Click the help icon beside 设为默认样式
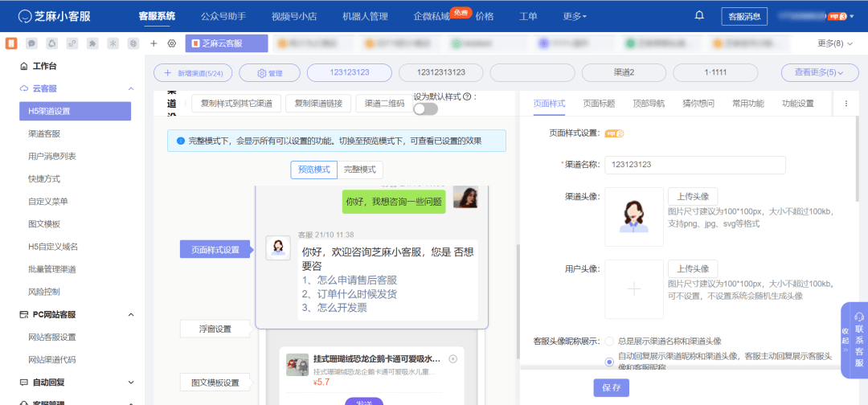The width and height of the screenshot is (868, 405). [467, 96]
